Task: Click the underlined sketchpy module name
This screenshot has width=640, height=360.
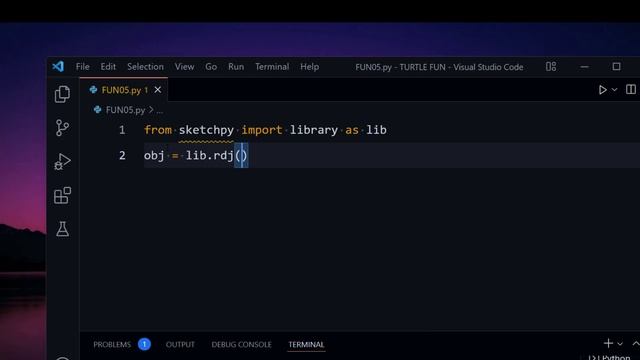Action: point(206,130)
